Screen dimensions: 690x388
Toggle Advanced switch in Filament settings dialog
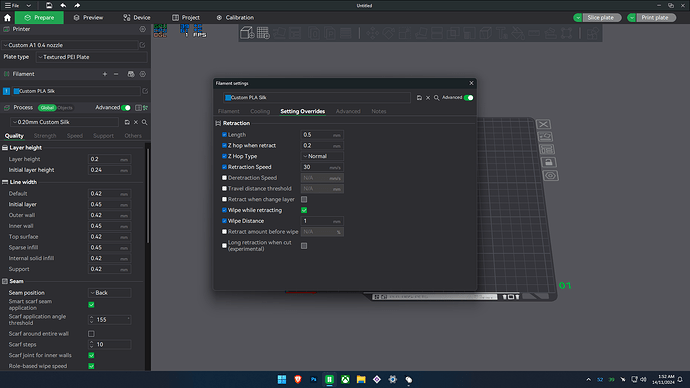[x=469, y=98]
